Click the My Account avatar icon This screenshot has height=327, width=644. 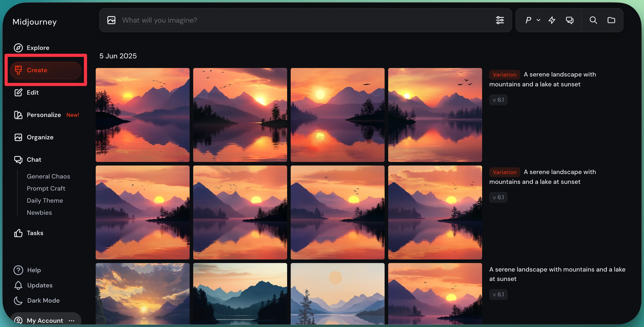coord(18,320)
